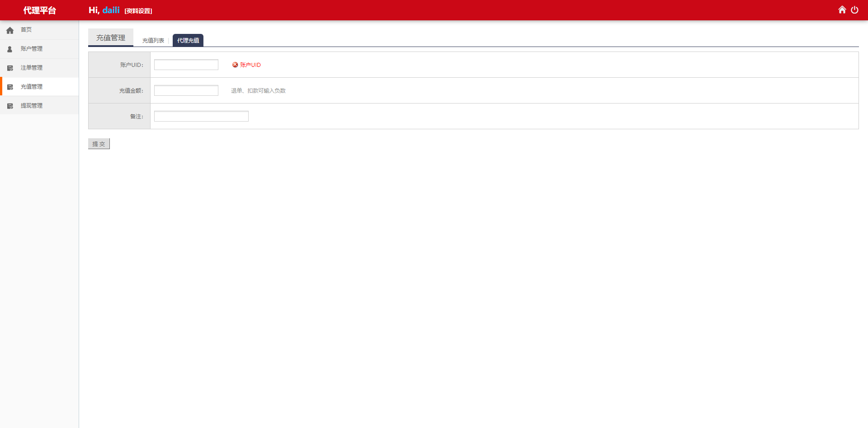Open 首页 in the sidebar
Viewport: 868px width, 428px height.
[39, 30]
